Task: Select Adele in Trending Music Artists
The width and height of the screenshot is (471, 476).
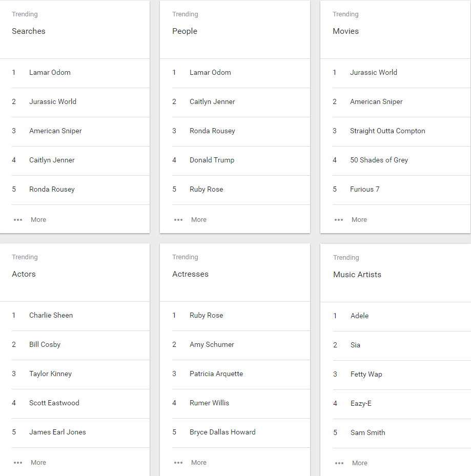Action: (360, 316)
